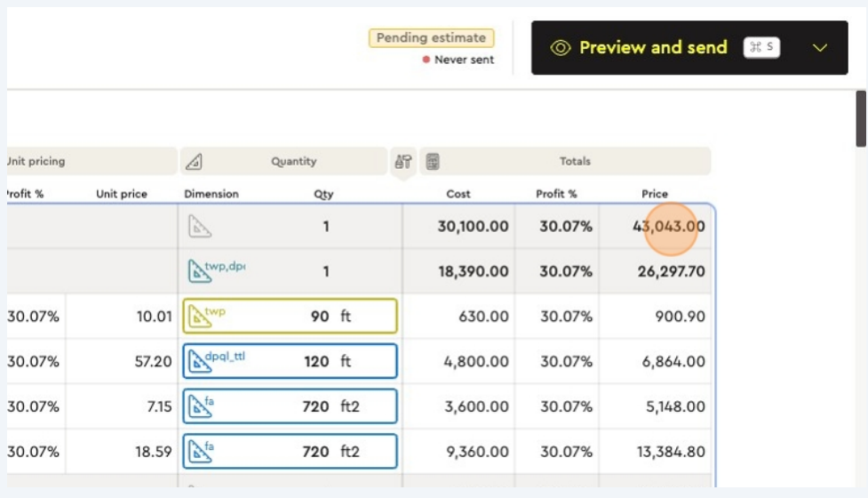Image resolution: width=868 pixels, height=498 pixels.
Task: Click the vertical scrollbar on the right
Action: 861,120
